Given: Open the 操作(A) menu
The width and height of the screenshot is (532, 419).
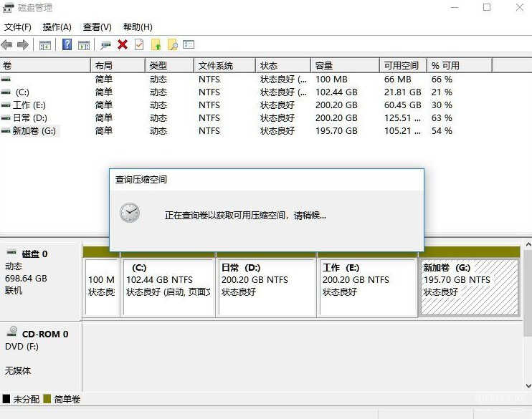Looking at the screenshot, I should click(57, 27).
